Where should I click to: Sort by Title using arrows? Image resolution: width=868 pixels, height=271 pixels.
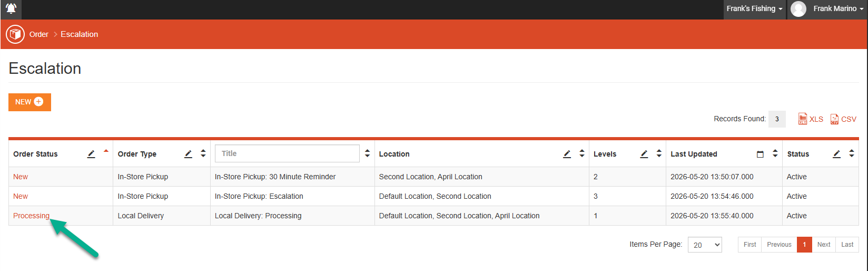point(367,153)
